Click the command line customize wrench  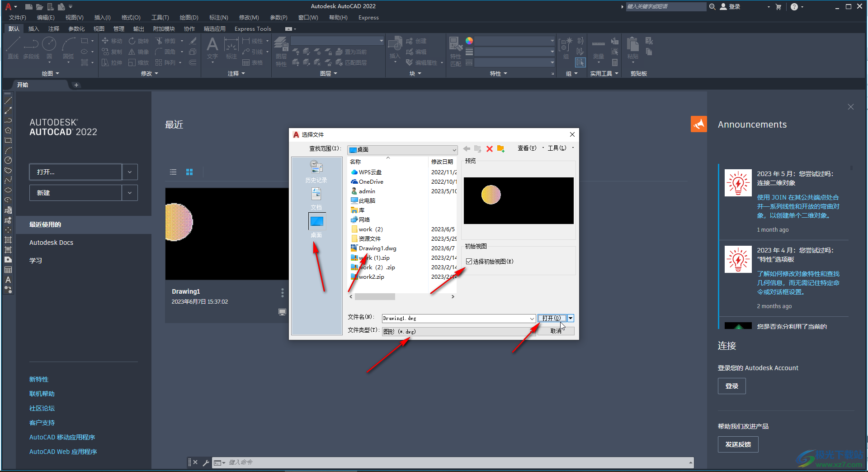click(206, 462)
